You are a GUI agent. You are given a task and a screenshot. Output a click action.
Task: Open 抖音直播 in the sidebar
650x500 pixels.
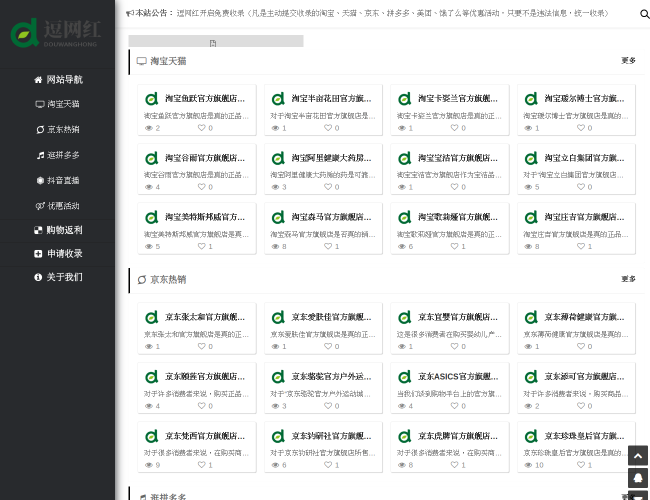pos(57,180)
